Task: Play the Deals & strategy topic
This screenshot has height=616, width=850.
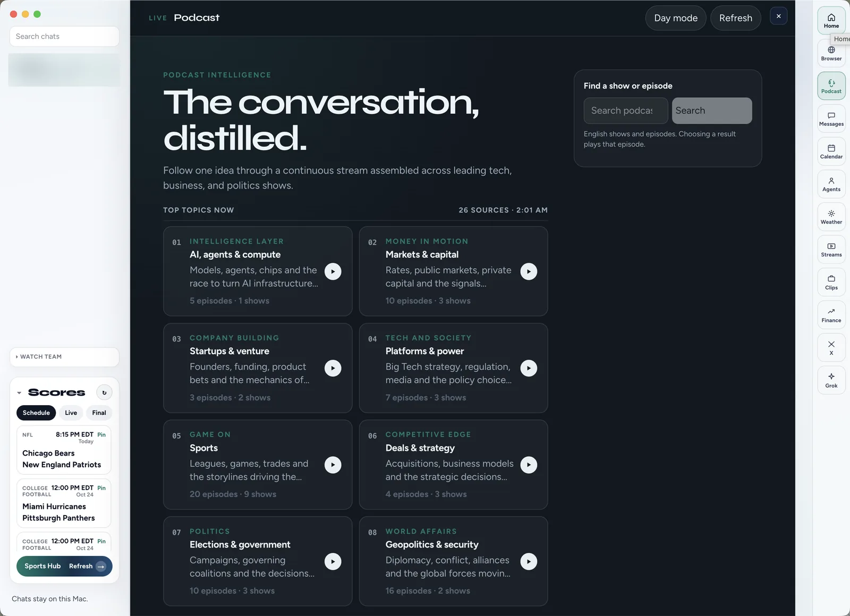Action: tap(529, 465)
